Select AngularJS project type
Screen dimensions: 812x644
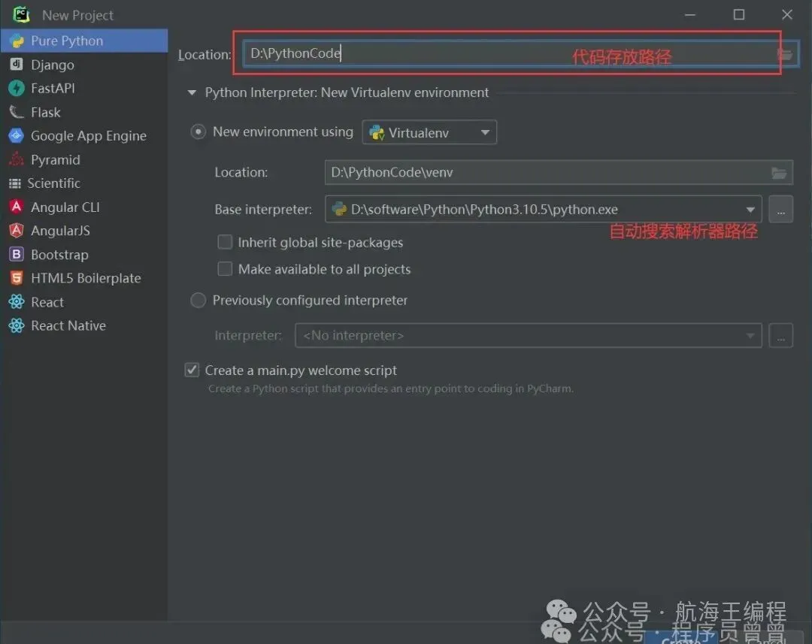coord(84,231)
